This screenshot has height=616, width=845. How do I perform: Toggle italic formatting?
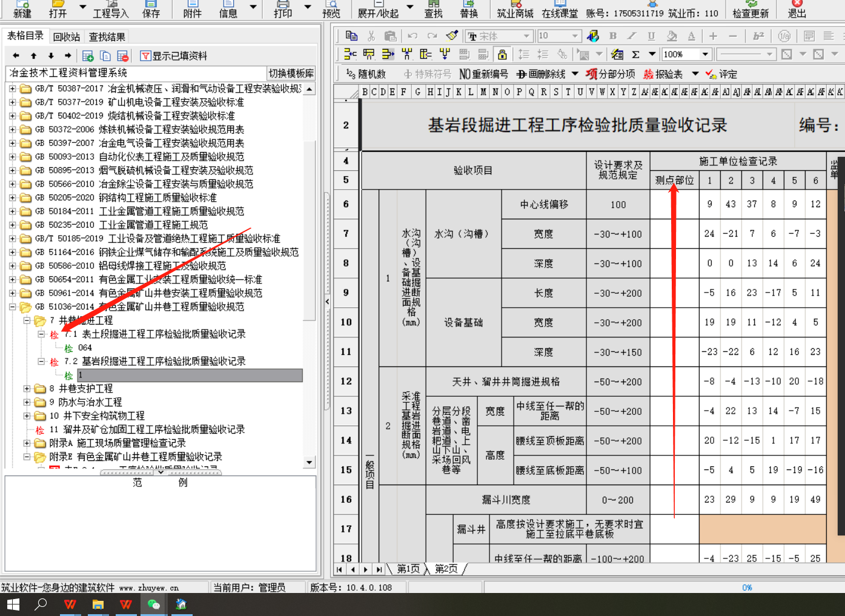tap(632, 36)
